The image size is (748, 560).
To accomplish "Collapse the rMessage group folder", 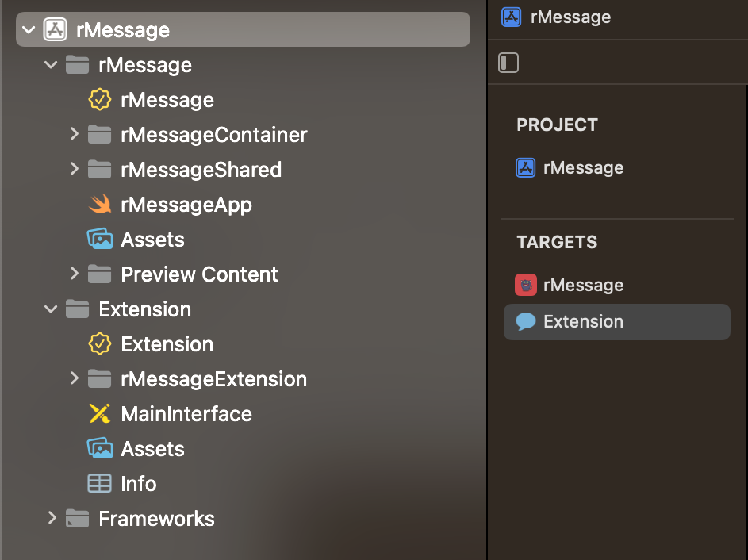I will (x=52, y=65).
